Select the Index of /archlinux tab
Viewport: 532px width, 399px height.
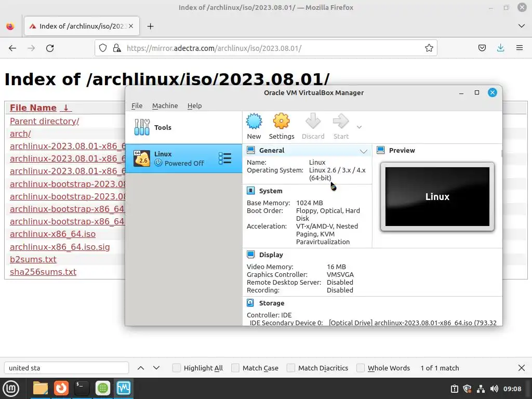[x=82, y=26]
